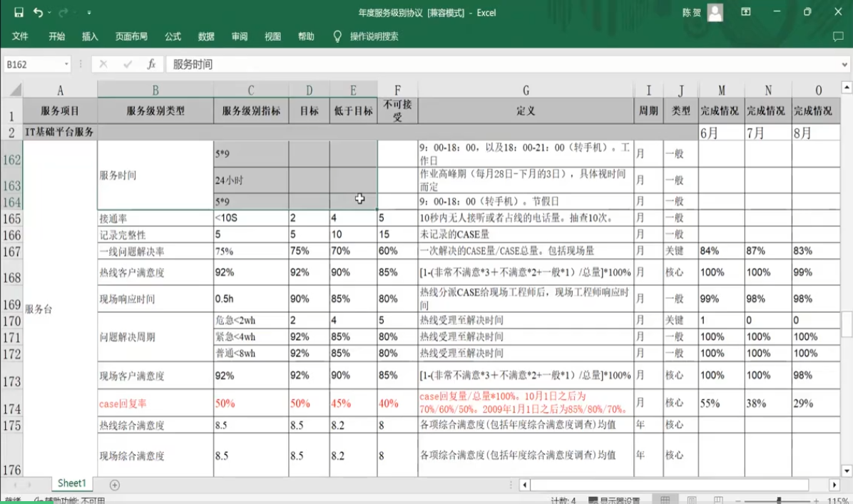Open the 页面布局 tab
This screenshot has width=853, height=504.
[131, 36]
